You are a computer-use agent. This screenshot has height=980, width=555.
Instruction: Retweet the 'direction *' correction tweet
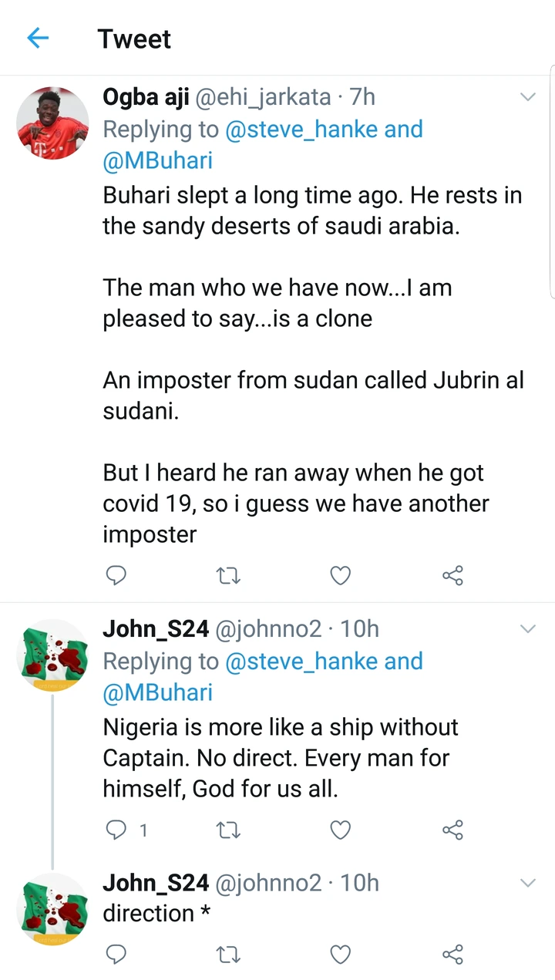pyautogui.click(x=228, y=955)
